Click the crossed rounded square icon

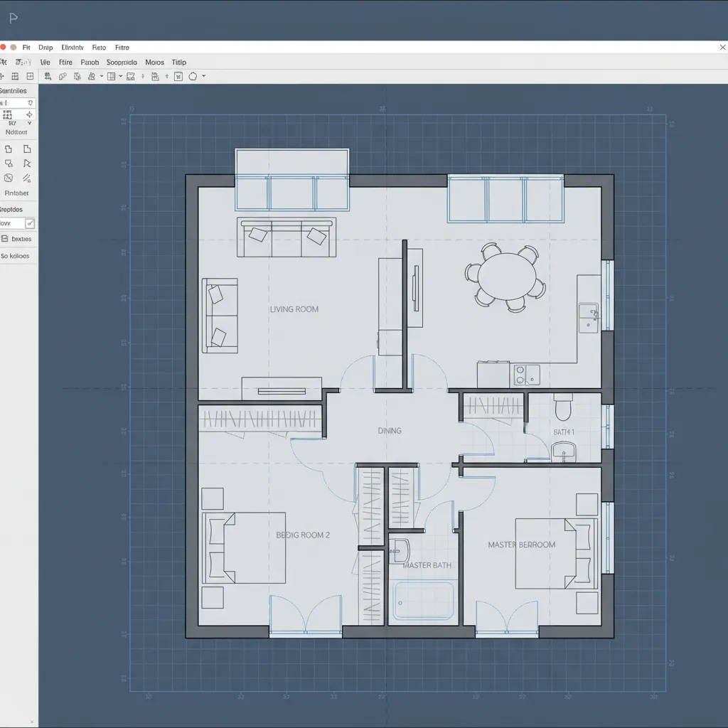9,178
